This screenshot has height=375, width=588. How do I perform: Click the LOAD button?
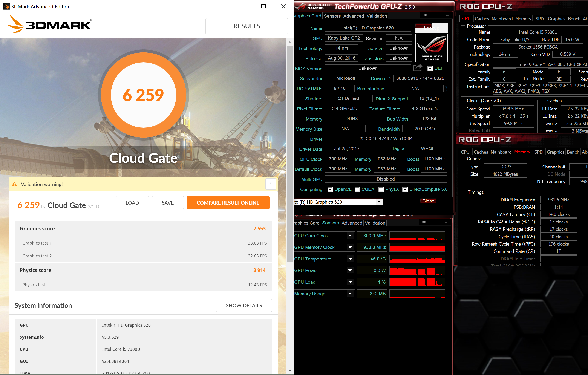point(132,203)
